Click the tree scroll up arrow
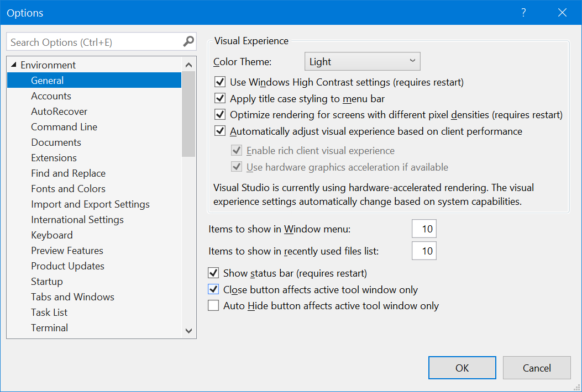The image size is (582, 392). coord(188,65)
